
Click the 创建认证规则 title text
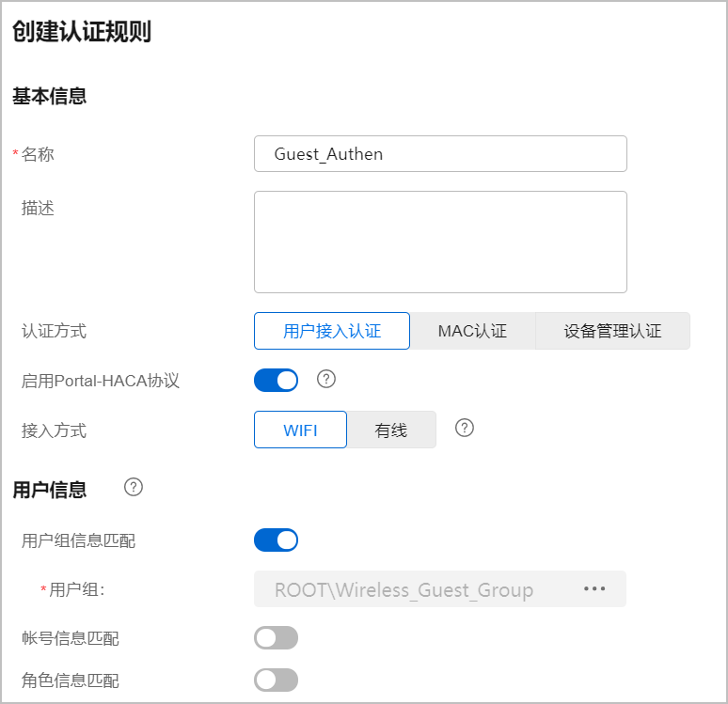pos(82,32)
